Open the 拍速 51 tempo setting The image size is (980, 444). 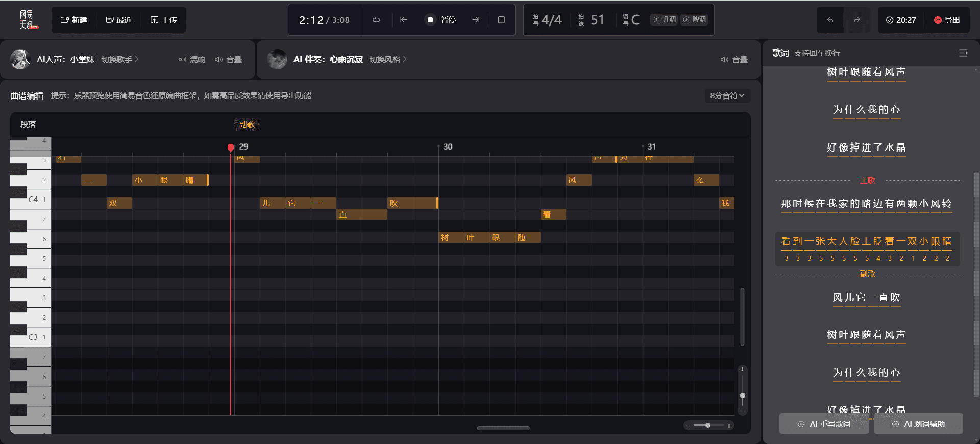pyautogui.click(x=592, y=20)
